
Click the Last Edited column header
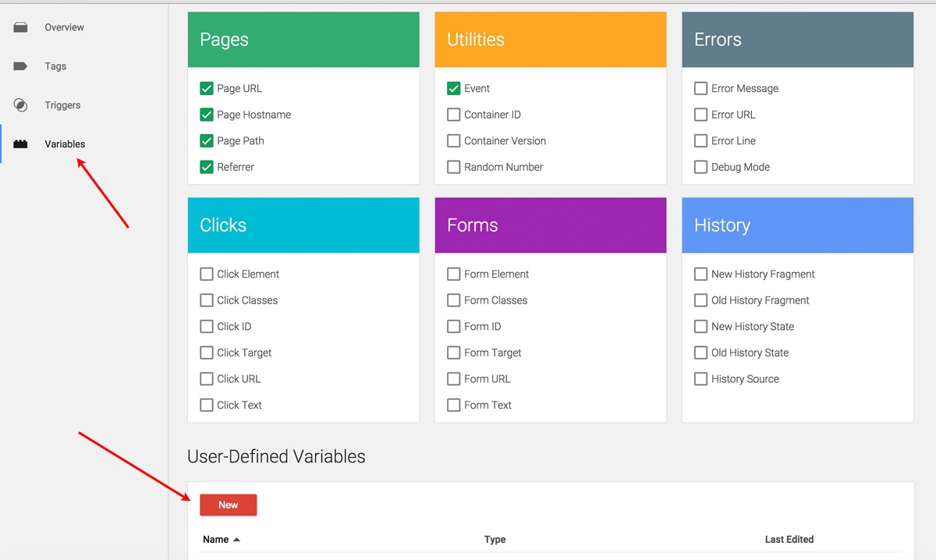point(789,540)
